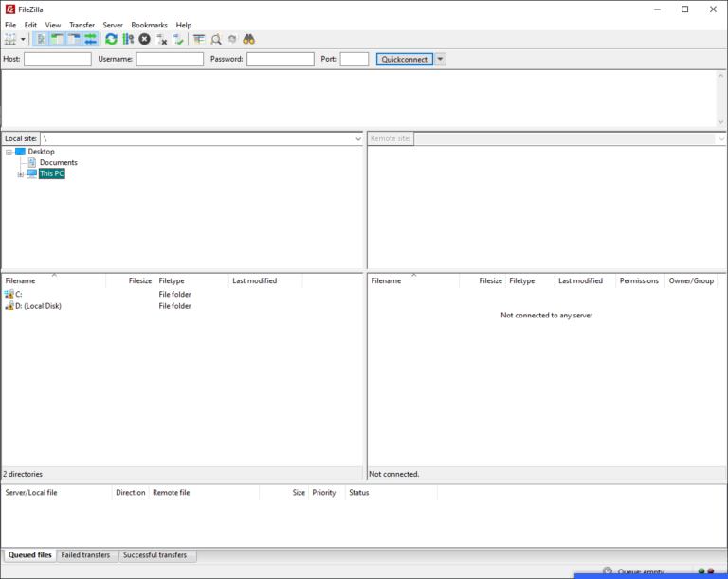
Task: Click the Host input field
Action: 57,59
